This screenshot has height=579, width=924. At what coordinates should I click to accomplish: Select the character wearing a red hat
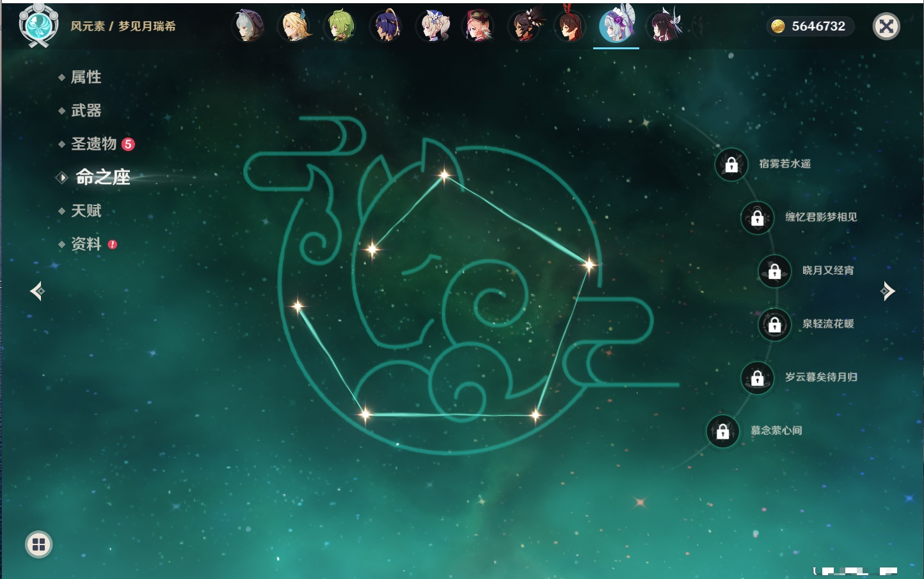pyautogui.click(x=479, y=26)
